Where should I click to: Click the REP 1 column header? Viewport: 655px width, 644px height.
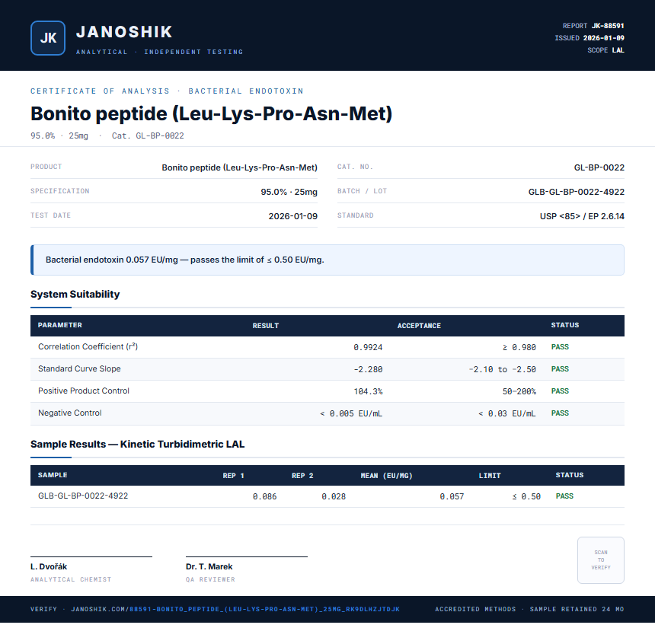(x=233, y=476)
